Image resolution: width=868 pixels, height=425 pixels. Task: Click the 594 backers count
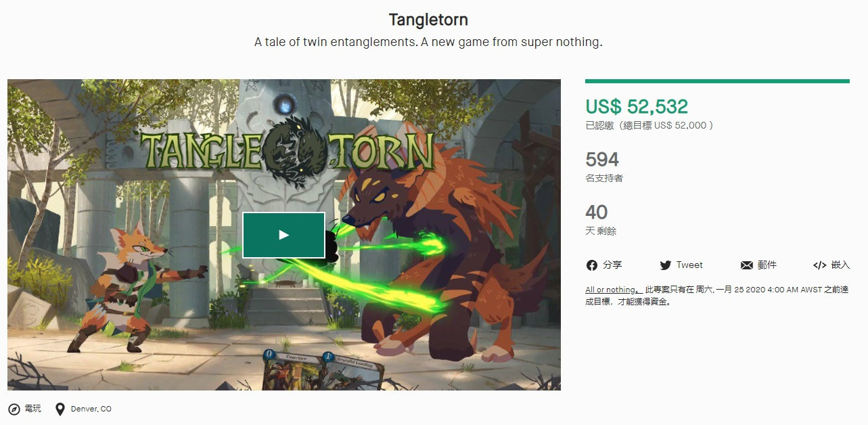pos(602,160)
